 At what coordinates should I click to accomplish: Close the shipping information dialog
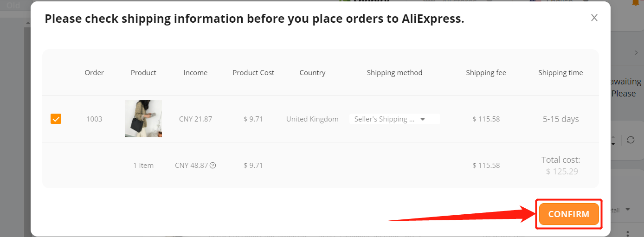pyautogui.click(x=594, y=18)
